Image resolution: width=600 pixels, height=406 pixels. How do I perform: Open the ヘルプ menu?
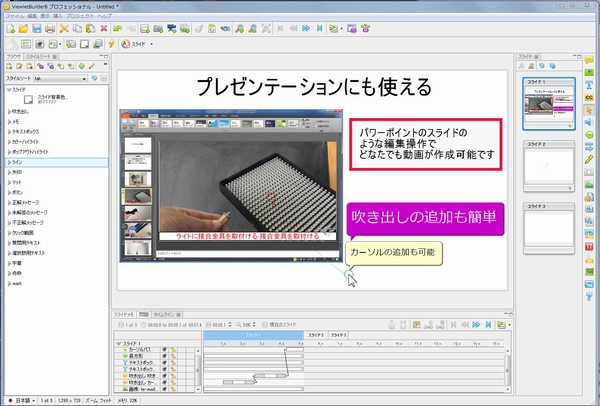coord(104,16)
